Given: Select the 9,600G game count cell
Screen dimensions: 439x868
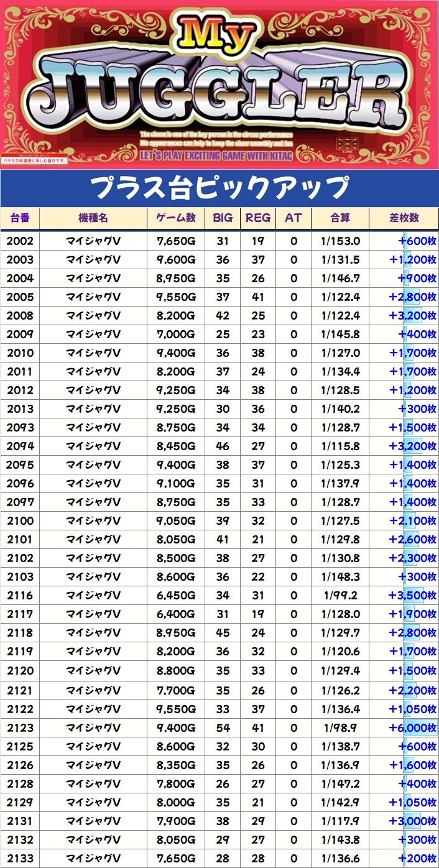Looking at the screenshot, I should click(x=176, y=260).
